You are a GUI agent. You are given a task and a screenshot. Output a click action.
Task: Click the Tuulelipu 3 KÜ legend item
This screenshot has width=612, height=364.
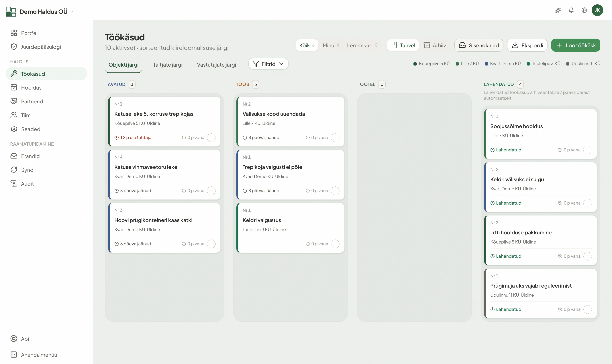[543, 64]
